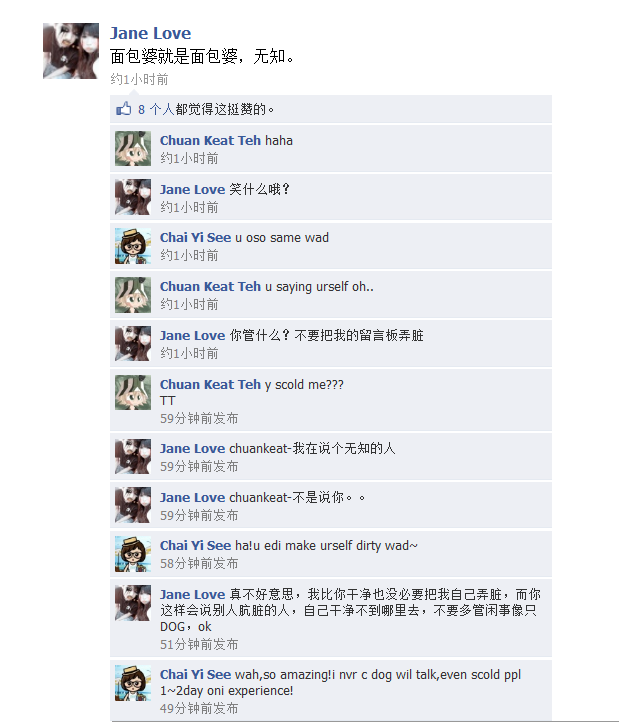
Task: Open the '8 个人' likes list link
Action: [156, 109]
